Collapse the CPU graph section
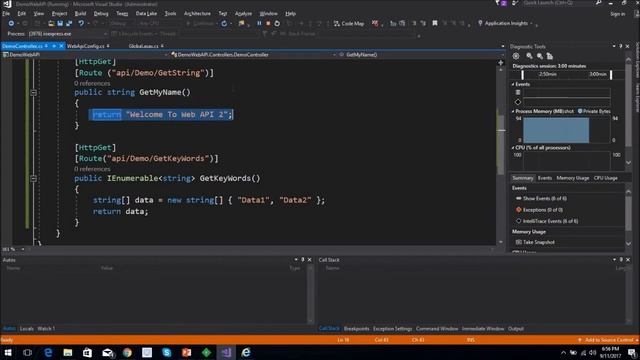This screenshot has height=360, width=640. [513, 148]
